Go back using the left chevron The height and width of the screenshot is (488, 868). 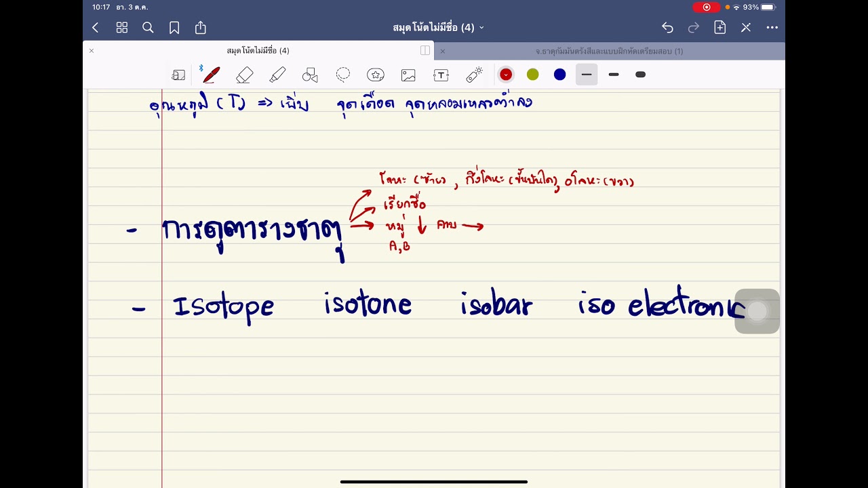[96, 28]
